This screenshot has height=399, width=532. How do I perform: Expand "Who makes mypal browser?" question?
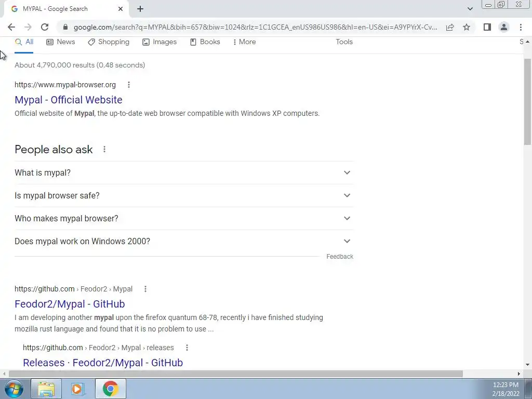point(184,219)
